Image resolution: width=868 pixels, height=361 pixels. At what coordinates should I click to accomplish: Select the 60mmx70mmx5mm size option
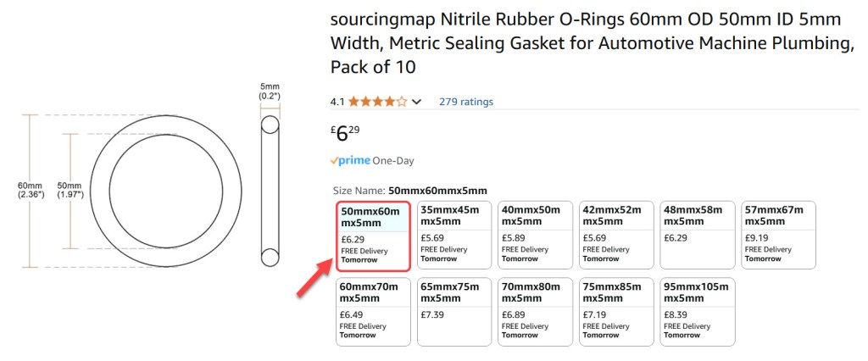(x=374, y=311)
